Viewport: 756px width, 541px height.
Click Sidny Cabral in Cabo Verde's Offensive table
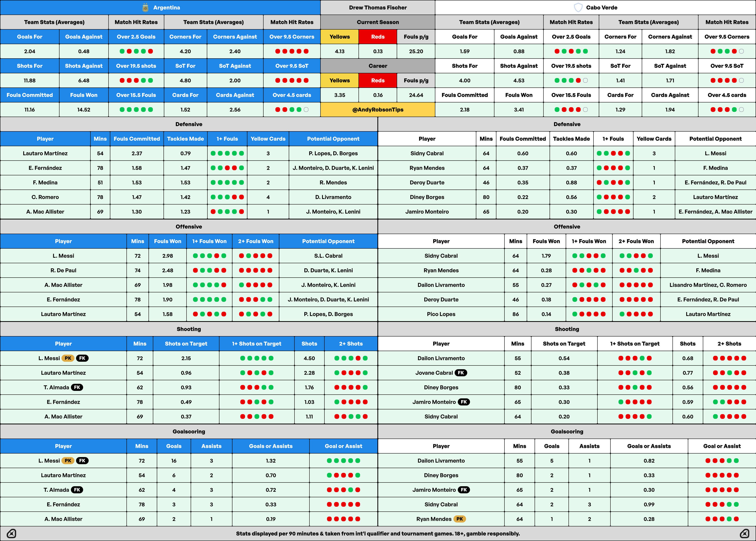(441, 256)
